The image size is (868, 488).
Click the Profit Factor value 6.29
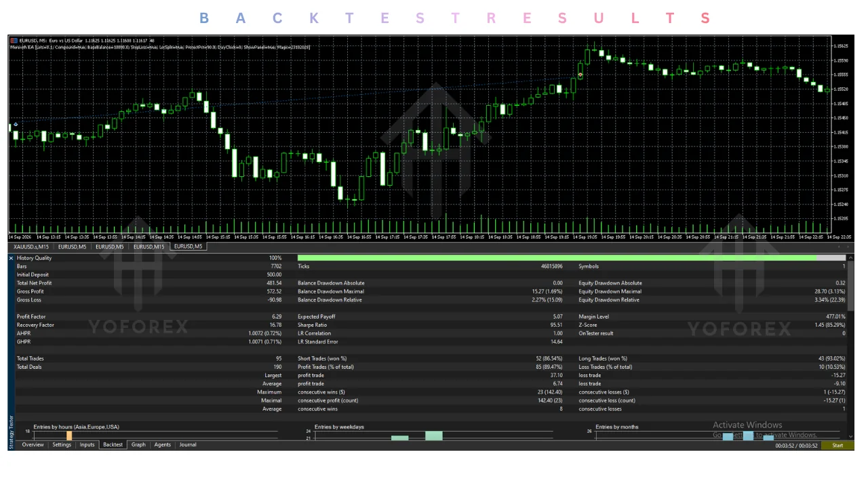[x=277, y=317]
